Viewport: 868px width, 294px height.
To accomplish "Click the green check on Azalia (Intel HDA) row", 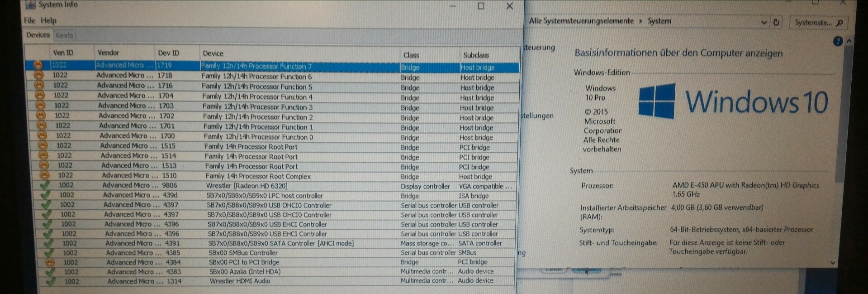I will [x=50, y=272].
